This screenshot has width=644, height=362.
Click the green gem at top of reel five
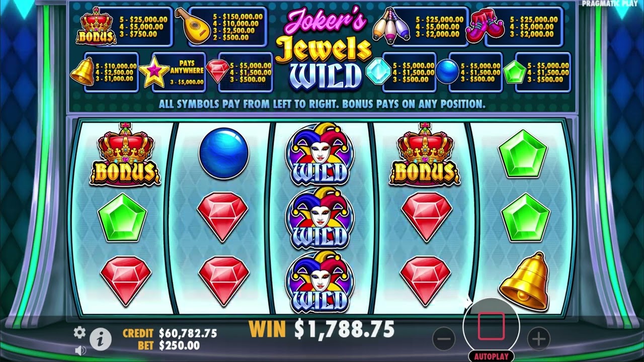[523, 153]
